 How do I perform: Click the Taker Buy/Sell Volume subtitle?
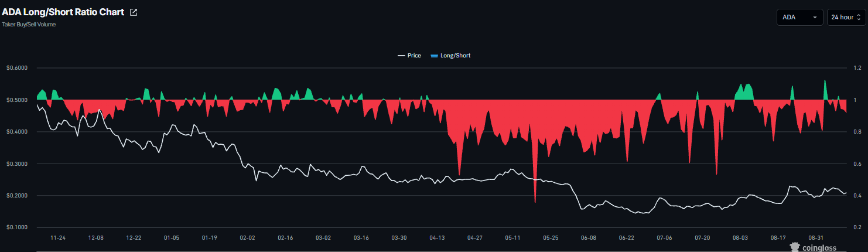point(29,25)
